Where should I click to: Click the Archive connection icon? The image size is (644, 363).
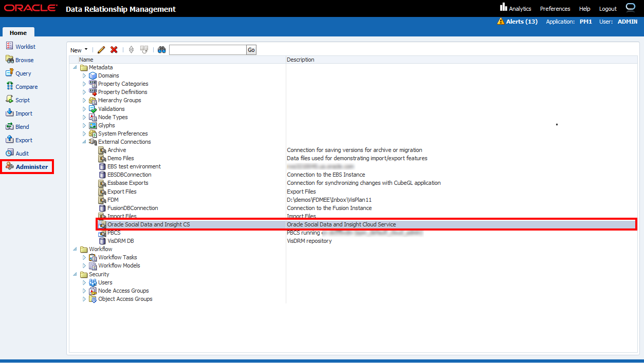click(x=102, y=150)
